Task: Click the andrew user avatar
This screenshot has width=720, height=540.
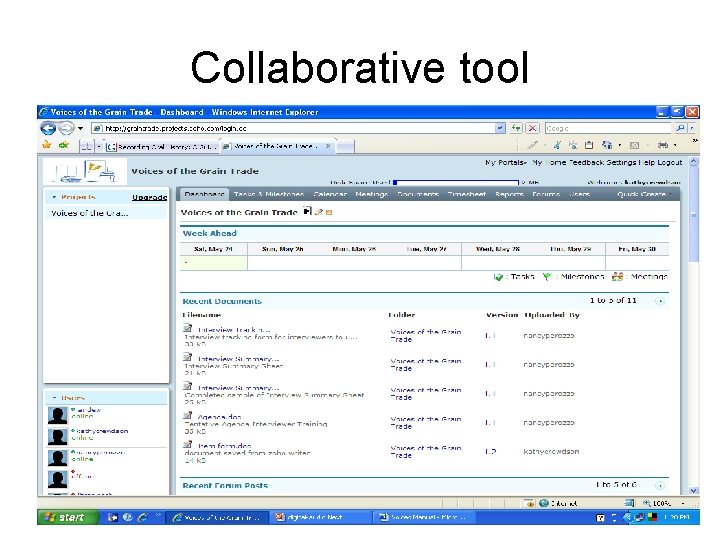Action: tap(57, 415)
